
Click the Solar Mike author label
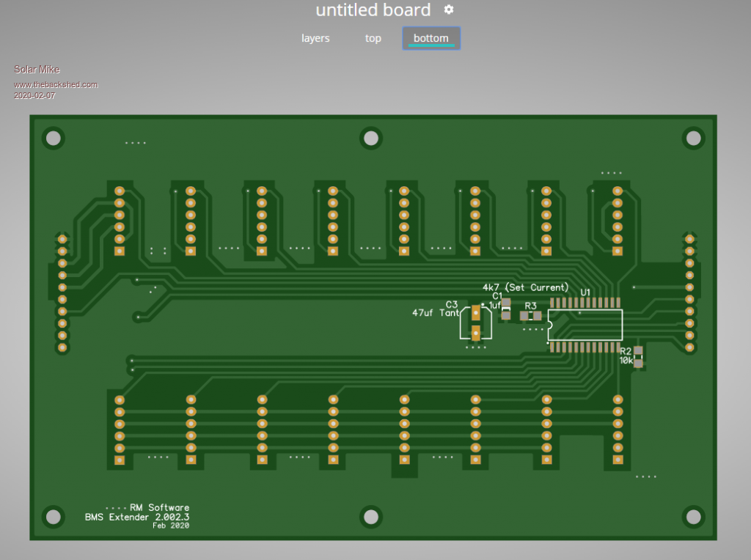[37, 70]
